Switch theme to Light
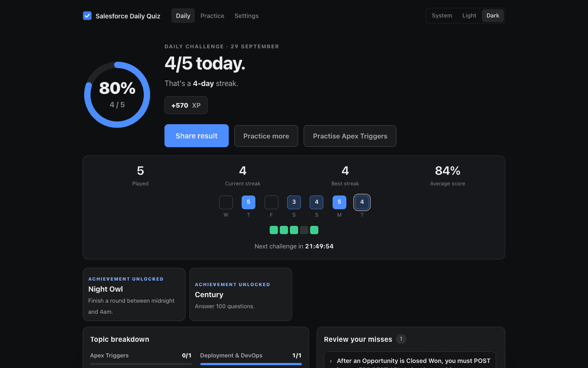 click(469, 16)
